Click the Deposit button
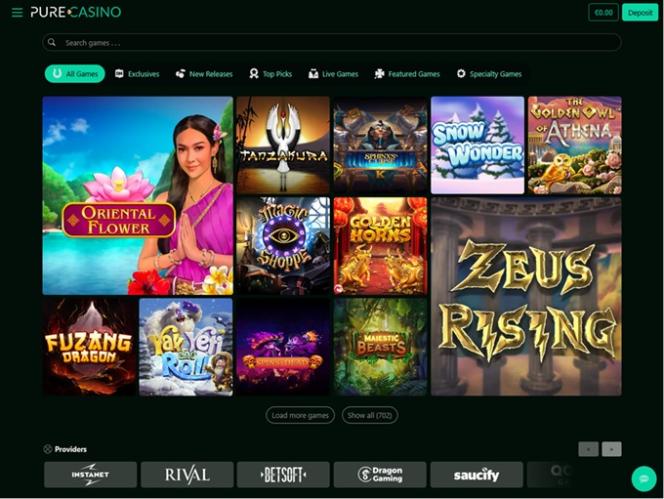This screenshot has height=499, width=664. tap(640, 13)
